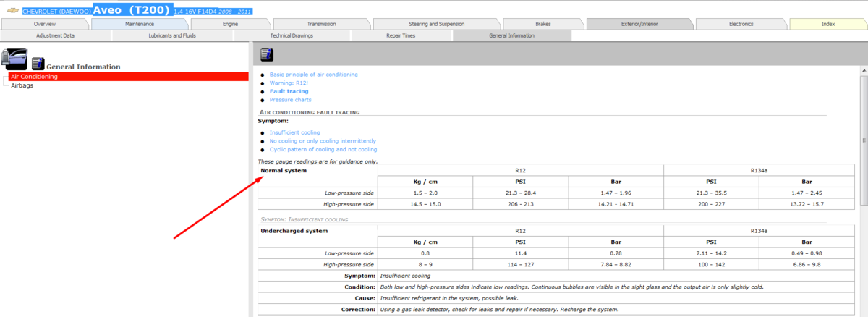The height and width of the screenshot is (317, 868).
Task: Click the R134a 21.3 – 35.5 PSI cell
Action: click(x=712, y=193)
